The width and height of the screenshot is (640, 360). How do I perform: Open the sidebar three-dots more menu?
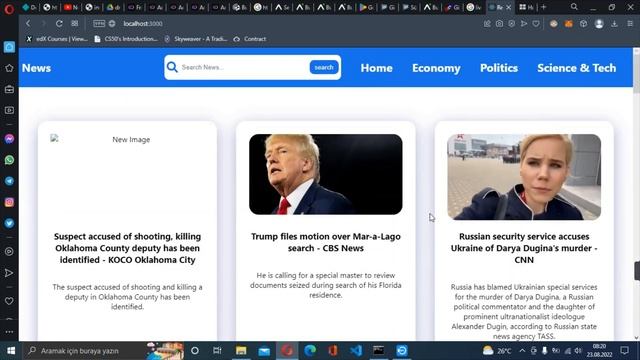tap(9, 332)
